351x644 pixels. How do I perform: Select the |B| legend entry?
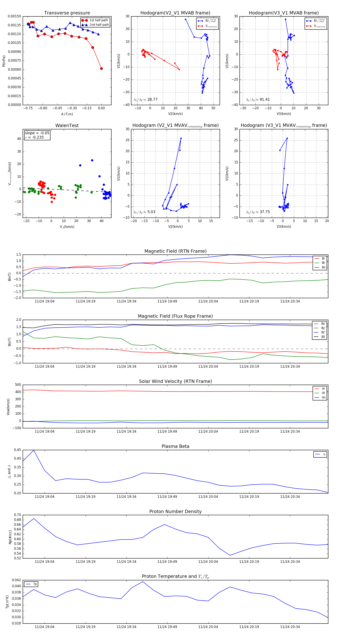(x=320, y=337)
